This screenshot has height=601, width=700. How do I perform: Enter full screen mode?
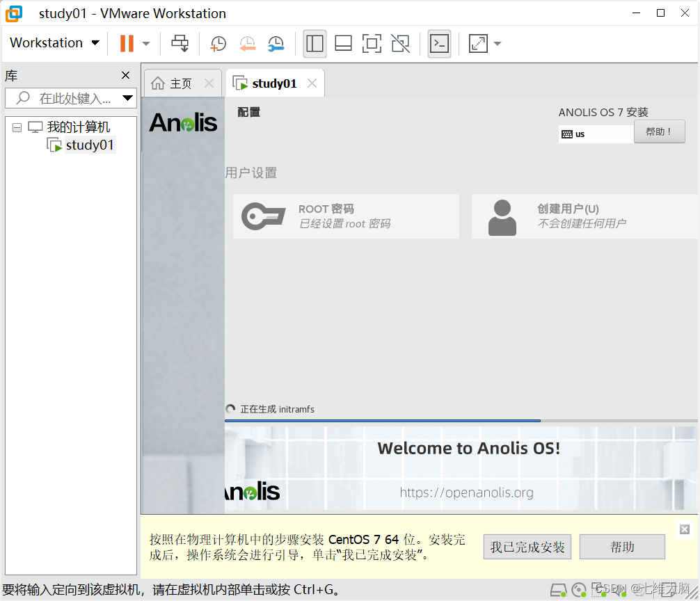[x=372, y=43]
